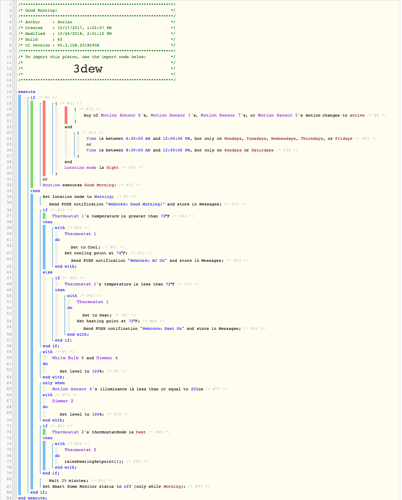The image size is (402, 500).
Task: Select Thermostat 1 temperature less than condition
Action: [119, 284]
